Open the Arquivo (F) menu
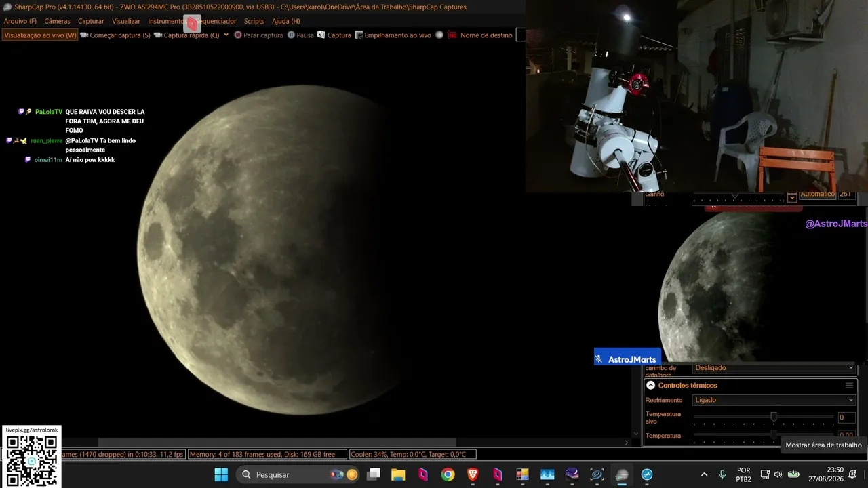Screen dimensions: 868x488 pos(20,21)
